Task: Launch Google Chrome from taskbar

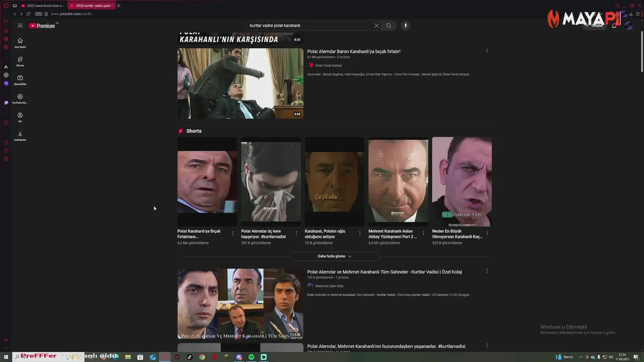Action: pyautogui.click(x=202, y=357)
